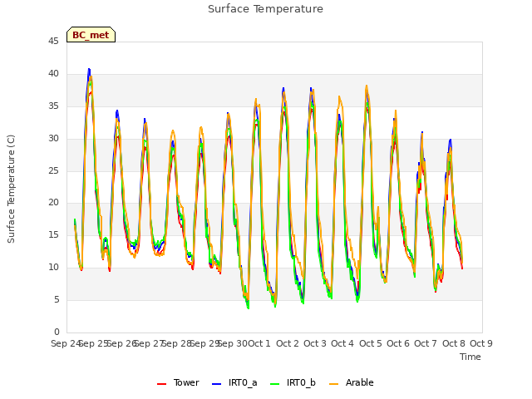
Task: Click the 15 y-axis tick label
Action: click(x=53, y=234)
